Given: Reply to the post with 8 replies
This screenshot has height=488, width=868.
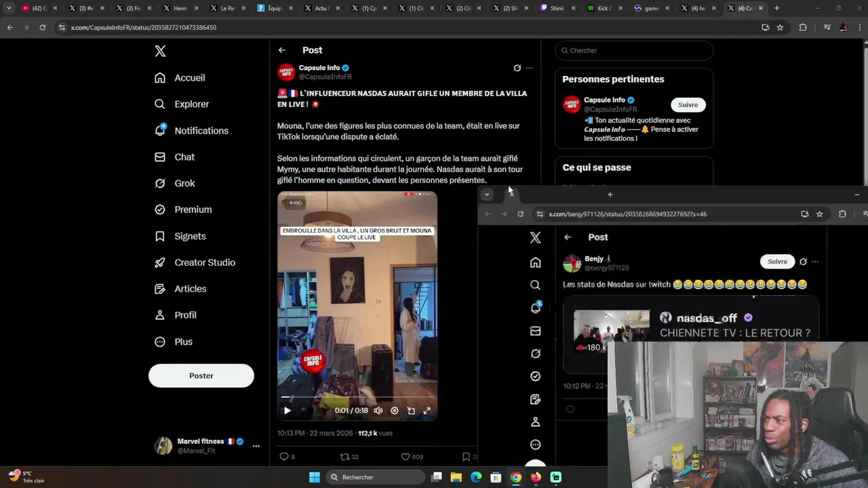Looking at the screenshot, I should [x=288, y=457].
